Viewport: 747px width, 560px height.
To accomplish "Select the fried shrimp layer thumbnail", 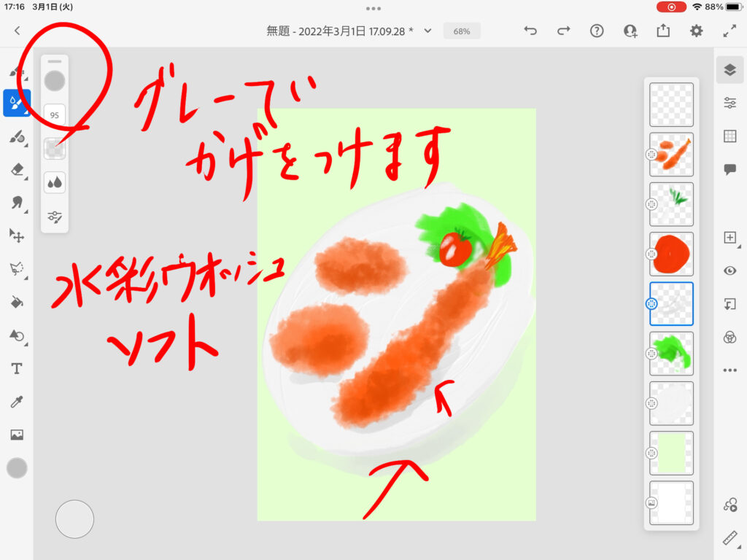I will click(671, 155).
